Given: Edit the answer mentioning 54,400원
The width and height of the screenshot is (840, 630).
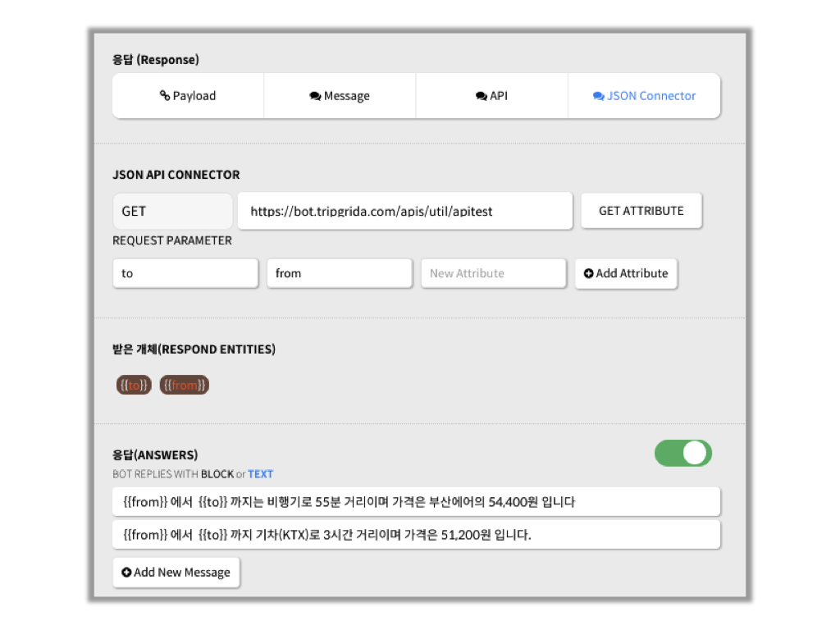Looking at the screenshot, I should tap(416, 502).
